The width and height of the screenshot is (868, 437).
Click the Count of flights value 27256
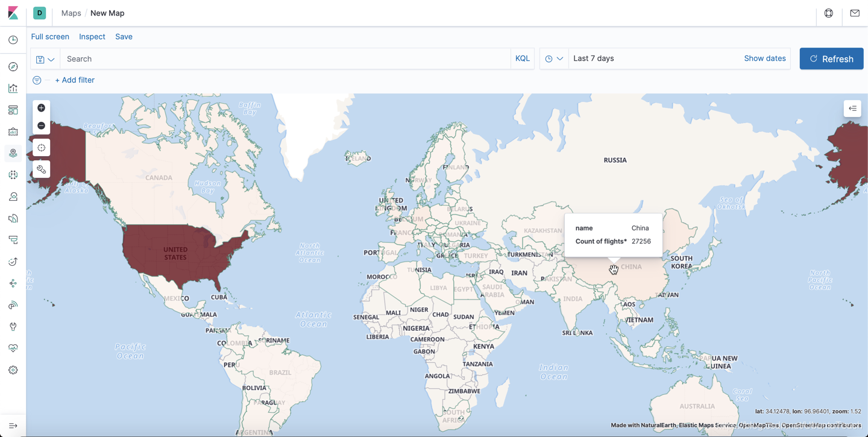click(x=641, y=242)
